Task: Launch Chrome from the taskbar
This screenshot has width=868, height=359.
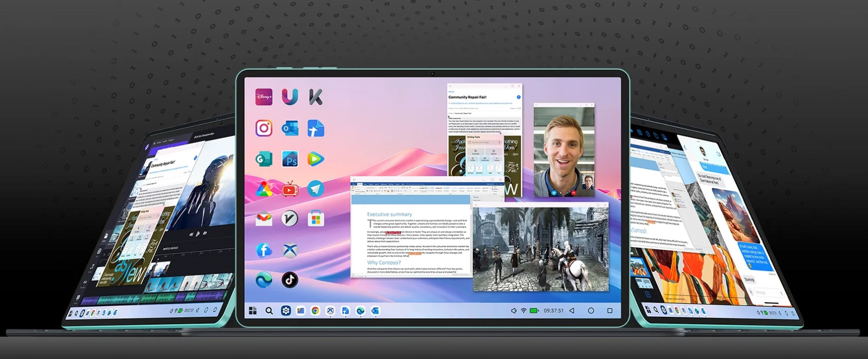Action: point(315,311)
